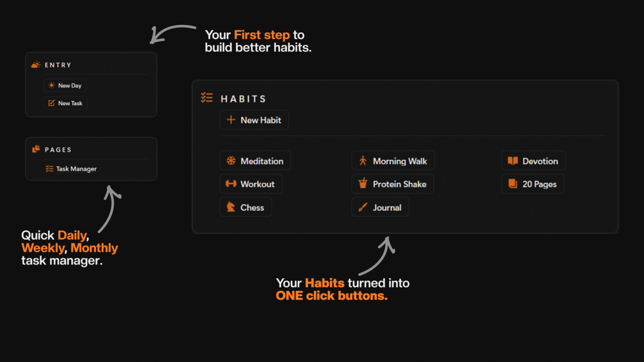Screen dimensions: 644x362
Task: Click the Meditation snowflake icon
Action: 231,161
